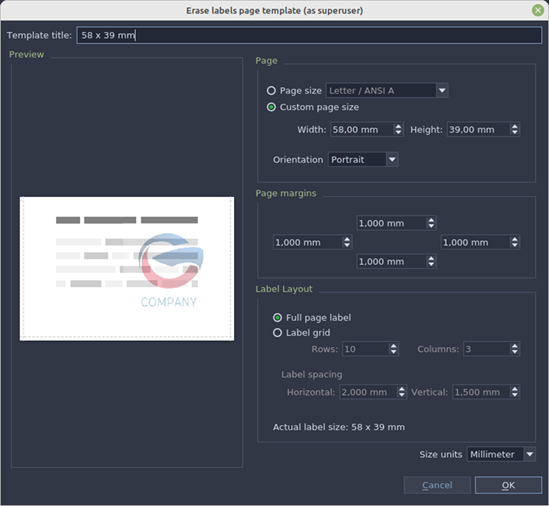Increase the Rows spinner value
Image resolution: width=549 pixels, height=506 pixels.
point(394,346)
